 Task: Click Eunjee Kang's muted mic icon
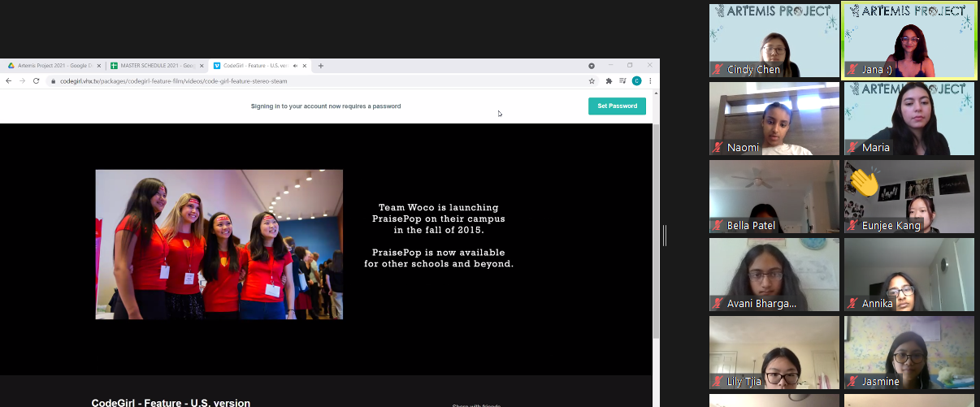852,226
